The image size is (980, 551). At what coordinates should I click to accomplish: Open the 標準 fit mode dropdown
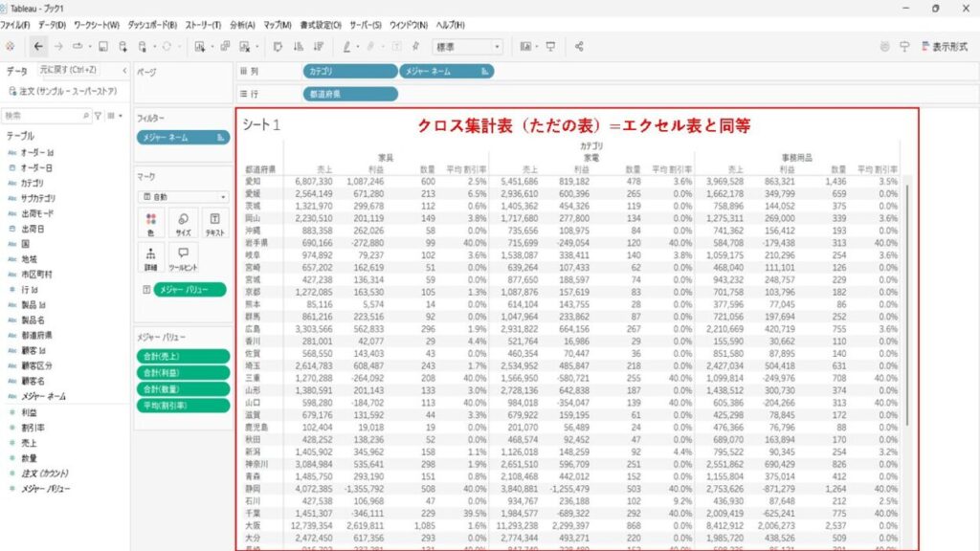click(x=497, y=45)
